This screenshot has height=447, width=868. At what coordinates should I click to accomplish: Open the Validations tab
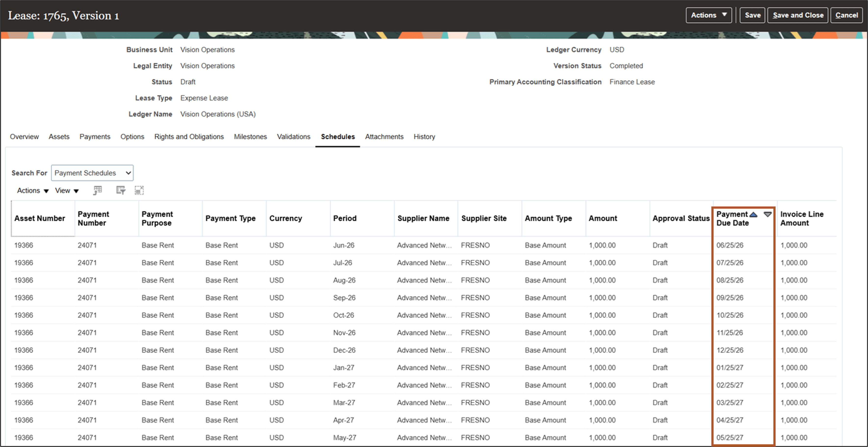click(293, 137)
